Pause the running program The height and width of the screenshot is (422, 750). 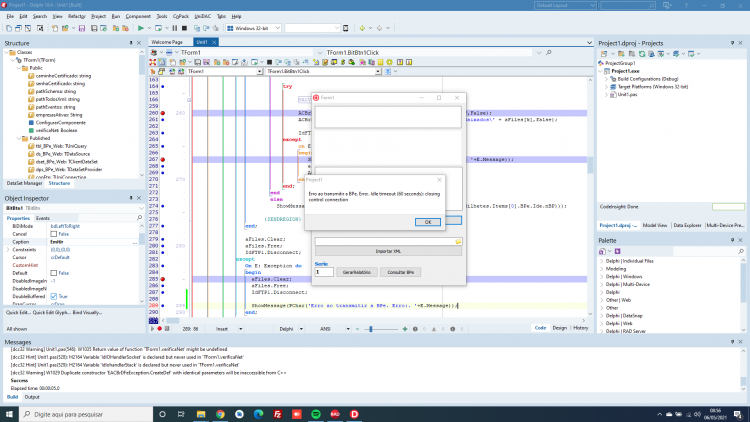[175, 28]
